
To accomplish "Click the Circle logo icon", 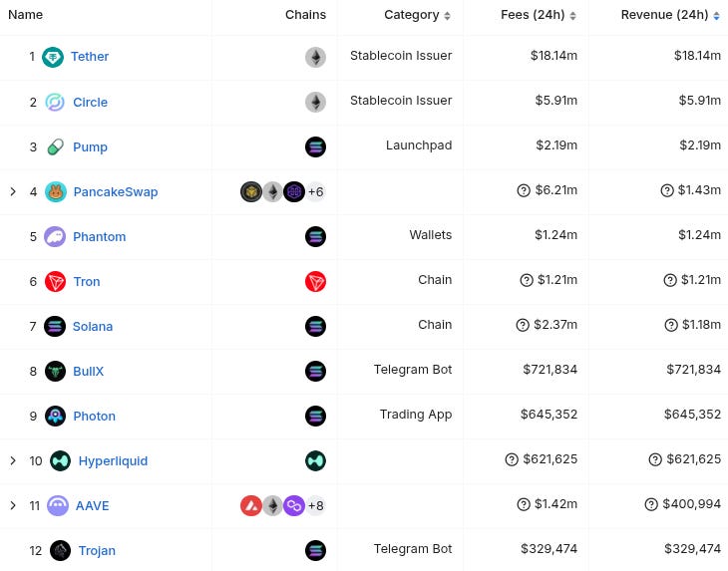I will [x=55, y=102].
